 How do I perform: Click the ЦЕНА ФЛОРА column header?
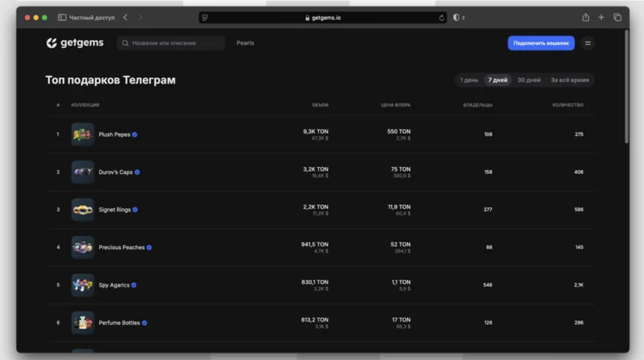396,105
